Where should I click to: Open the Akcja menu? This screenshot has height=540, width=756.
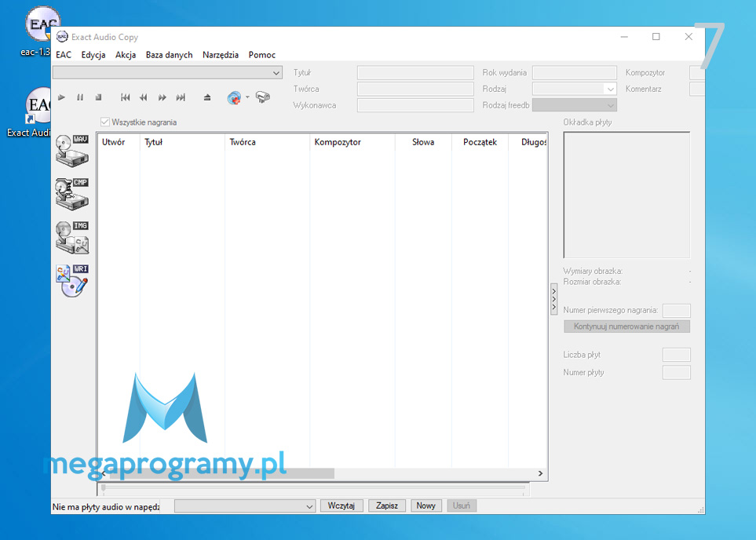point(126,55)
